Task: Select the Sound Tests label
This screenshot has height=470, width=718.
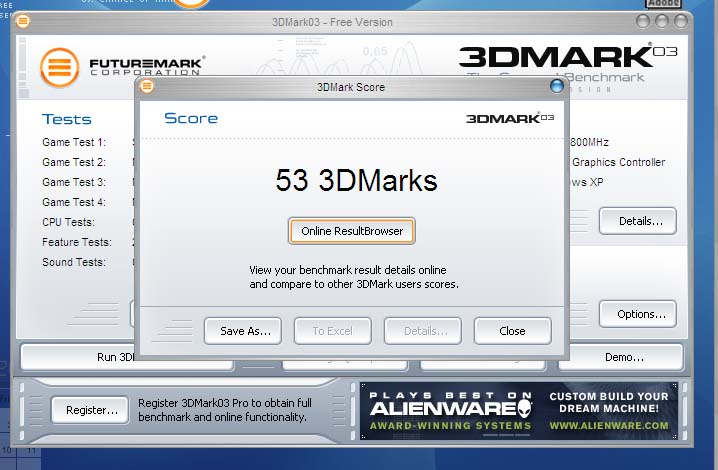Action: pos(74,262)
